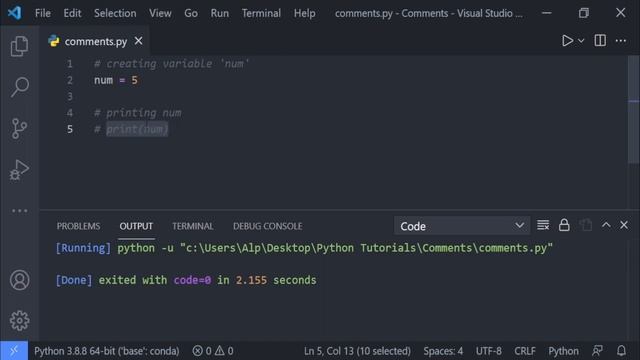This screenshot has height=360, width=640.
Task: Select Python 3.8.8 interpreter in status bar
Action: (107, 351)
